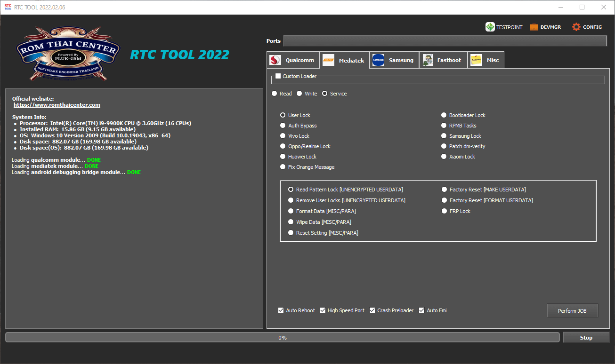Click the Misc tab icon
Screen dimensions: 615x364
[x=477, y=60]
